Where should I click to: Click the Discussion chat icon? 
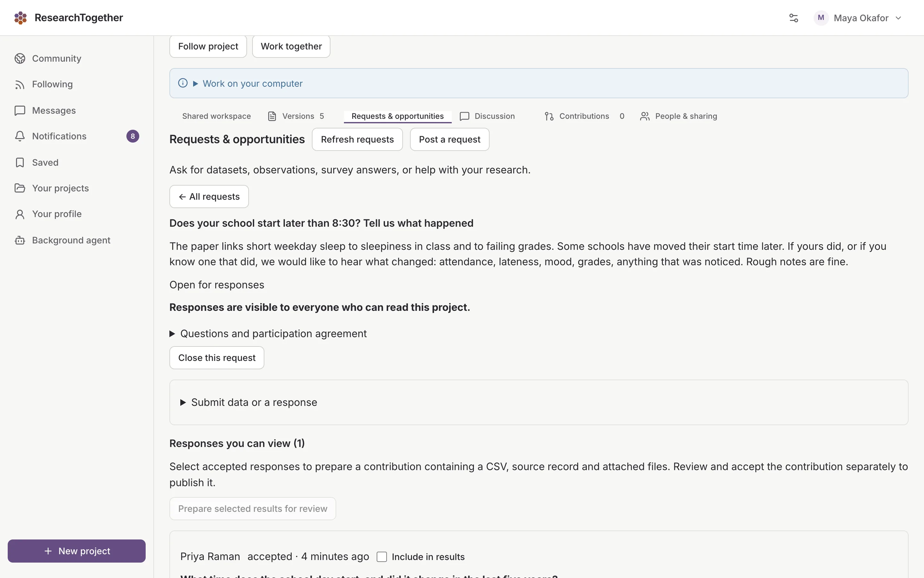click(464, 116)
